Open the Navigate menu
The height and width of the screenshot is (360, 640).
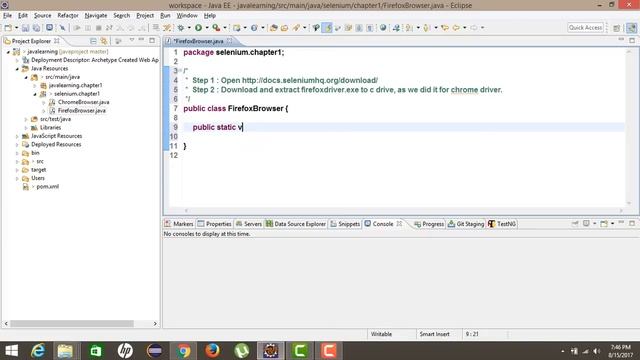click(x=96, y=16)
